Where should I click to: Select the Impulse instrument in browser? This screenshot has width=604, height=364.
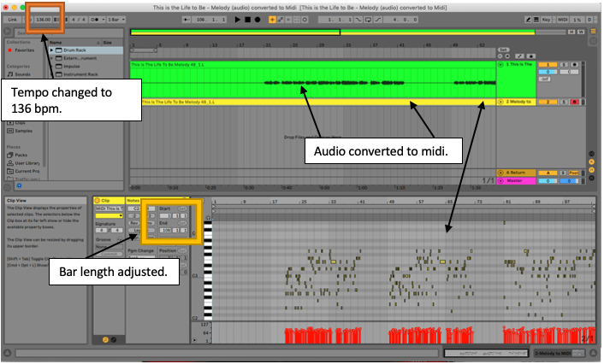coord(72,67)
